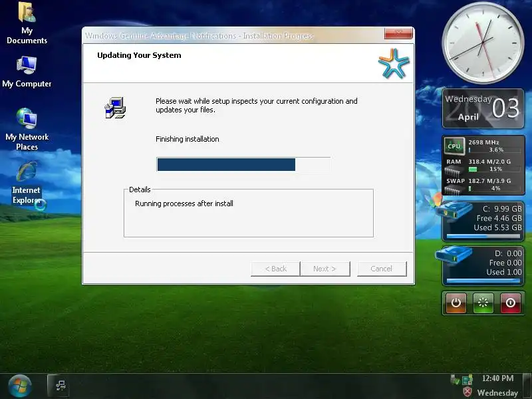This screenshot has height=399, width=532.
Task: Click the Start orb button
Action: 20,386
